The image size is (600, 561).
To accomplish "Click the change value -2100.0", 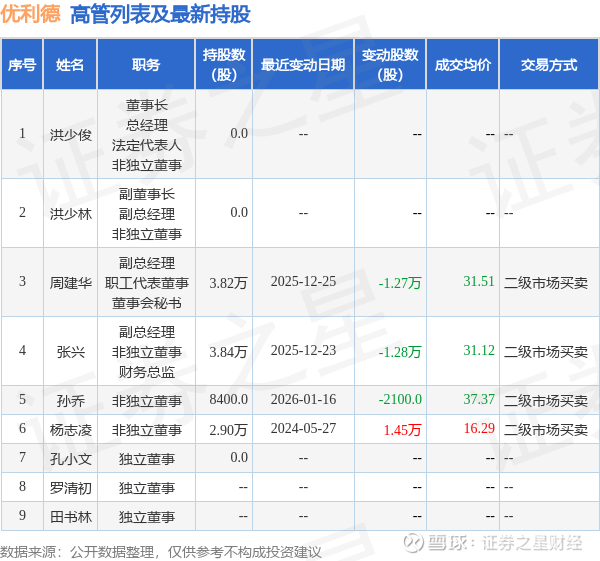I will pyautogui.click(x=400, y=399).
